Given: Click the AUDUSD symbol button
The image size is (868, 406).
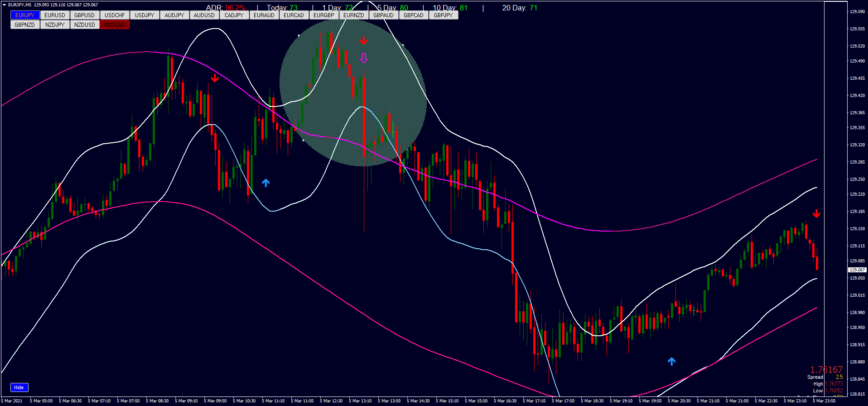Looking at the screenshot, I should click(x=204, y=15).
